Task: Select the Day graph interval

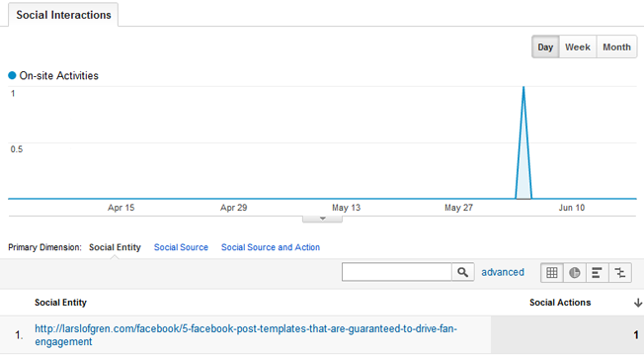Action: click(x=545, y=46)
